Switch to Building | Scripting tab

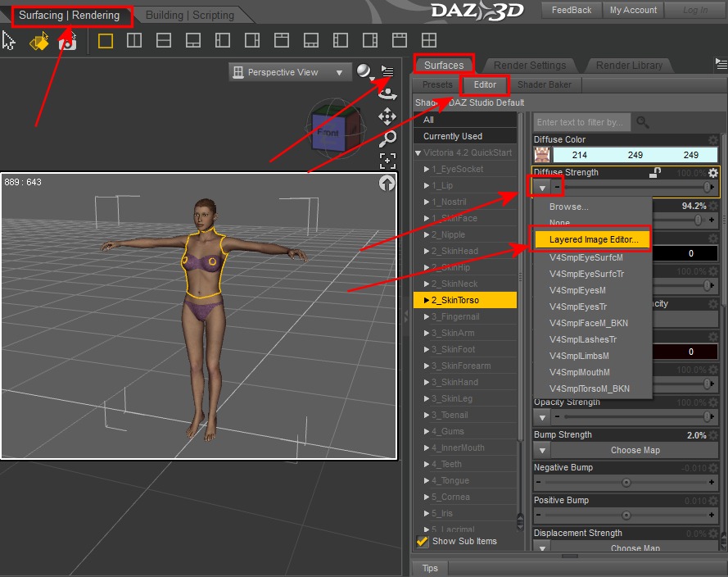(190, 16)
